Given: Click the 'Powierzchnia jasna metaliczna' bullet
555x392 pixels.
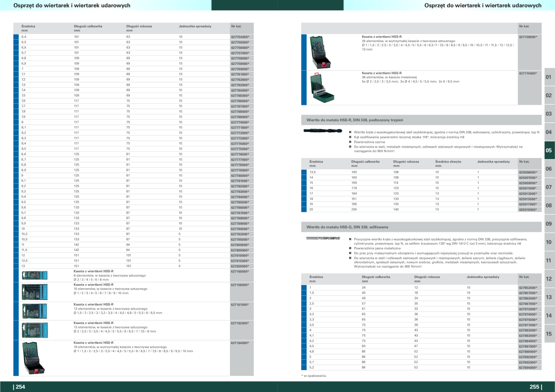Looking at the screenshot, I should point(377,248).
